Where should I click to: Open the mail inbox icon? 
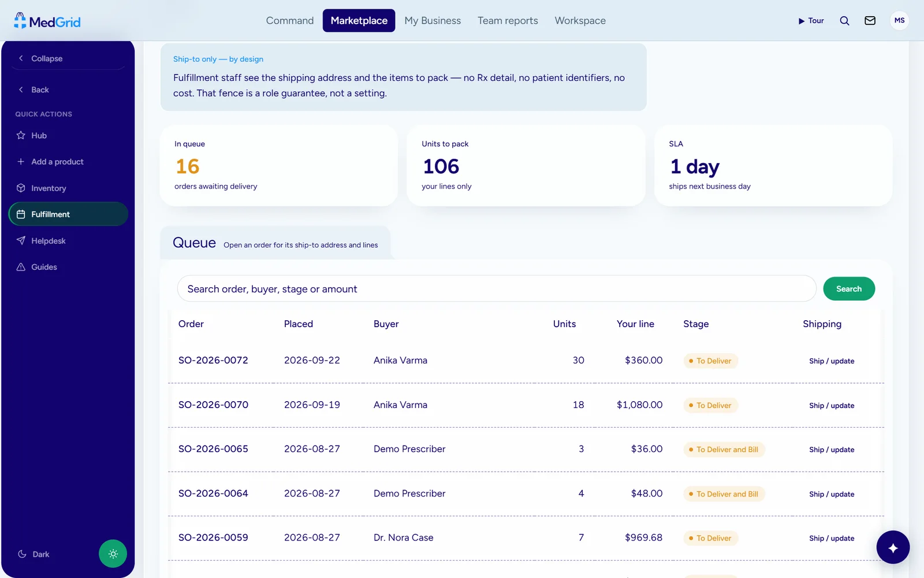(870, 21)
